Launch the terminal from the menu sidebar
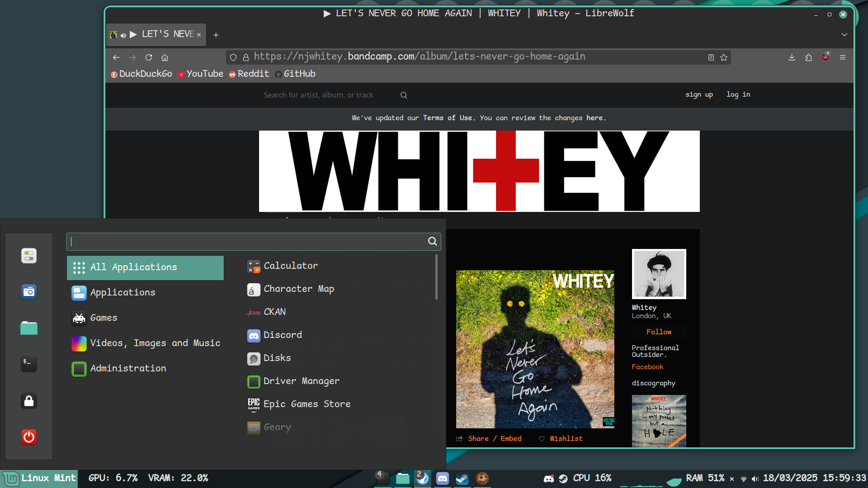 pyautogui.click(x=28, y=364)
